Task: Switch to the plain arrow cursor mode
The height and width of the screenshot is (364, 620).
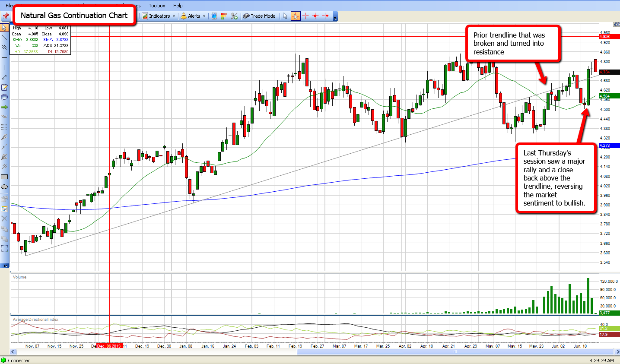Action: coord(285,16)
